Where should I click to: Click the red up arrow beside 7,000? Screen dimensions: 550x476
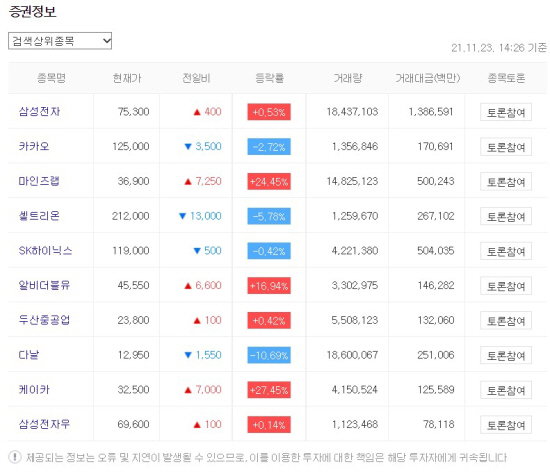click(x=188, y=390)
